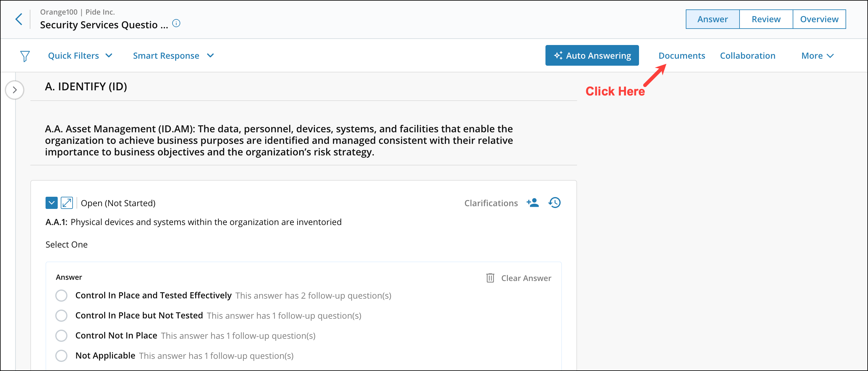Screen dimensions: 868x371
Task: Expand the side panel arrow circle
Action: [x=15, y=90]
